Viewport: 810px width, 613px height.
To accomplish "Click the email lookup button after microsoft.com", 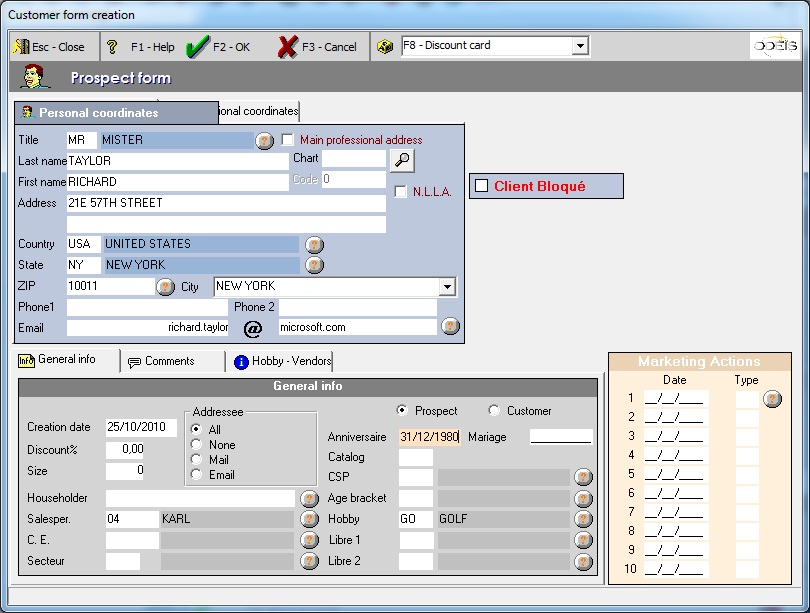I will pos(450,326).
